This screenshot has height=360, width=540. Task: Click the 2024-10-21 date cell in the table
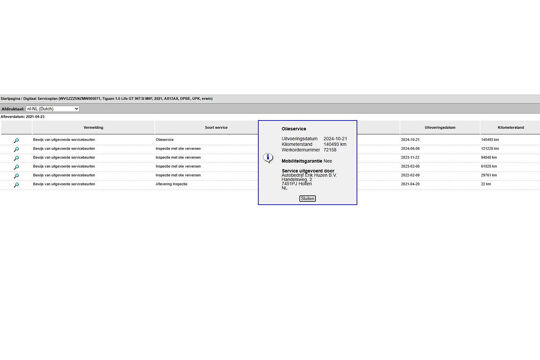click(410, 140)
